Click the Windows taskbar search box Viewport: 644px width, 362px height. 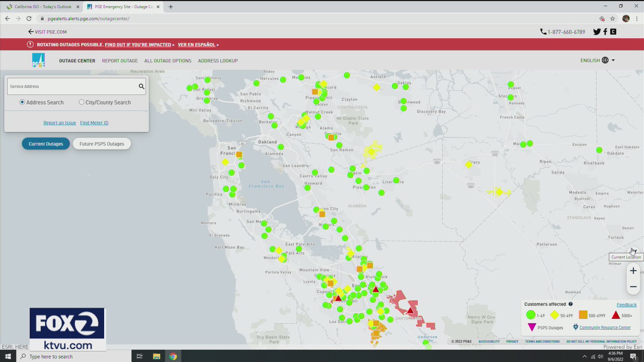click(x=73, y=356)
